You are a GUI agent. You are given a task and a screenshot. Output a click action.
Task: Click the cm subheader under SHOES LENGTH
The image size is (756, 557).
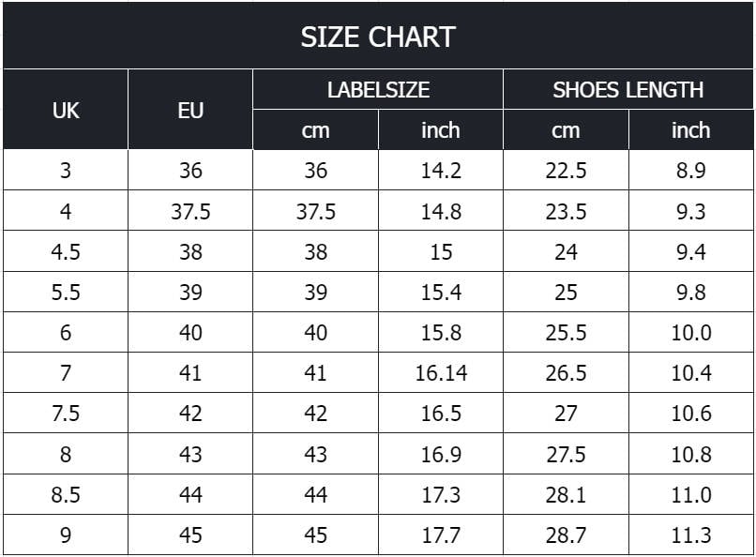[567, 130]
